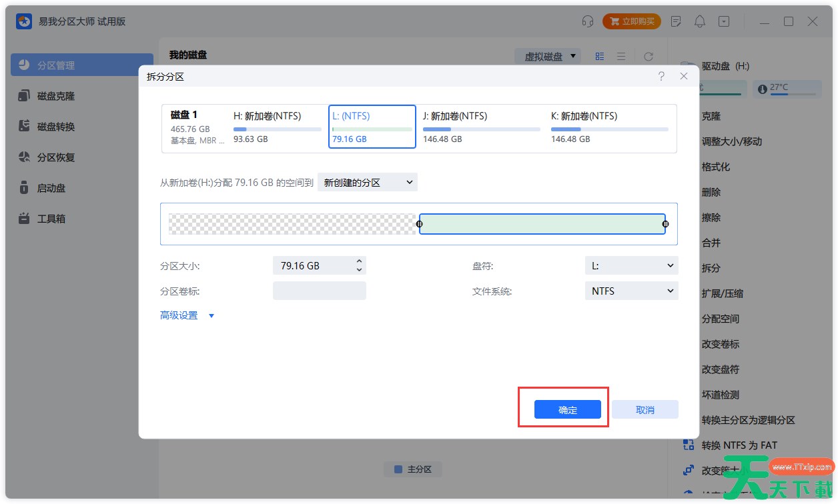The width and height of the screenshot is (838, 504).
Task: Open the 新创建的分区 dropdown
Action: pos(367,181)
